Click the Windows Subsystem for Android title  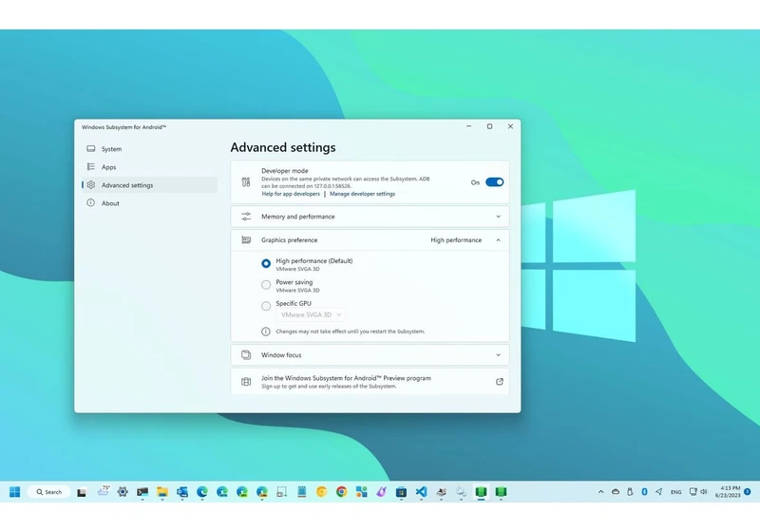point(123,127)
